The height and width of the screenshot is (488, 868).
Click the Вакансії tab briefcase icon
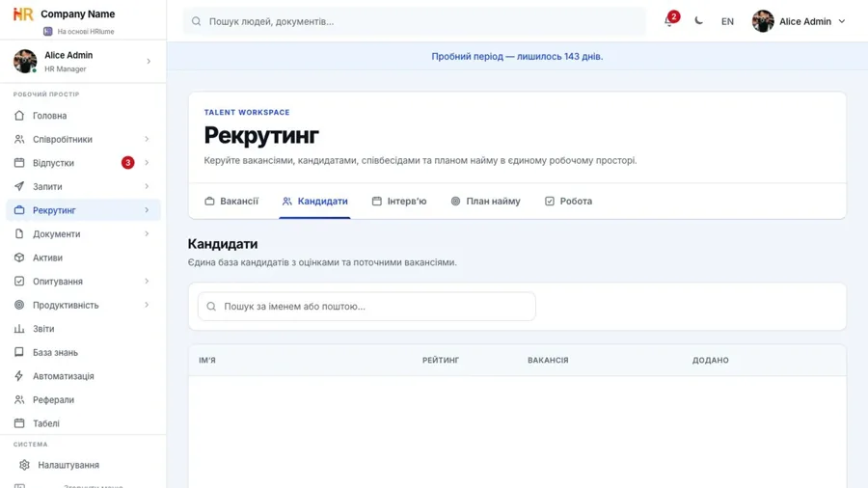209,202
